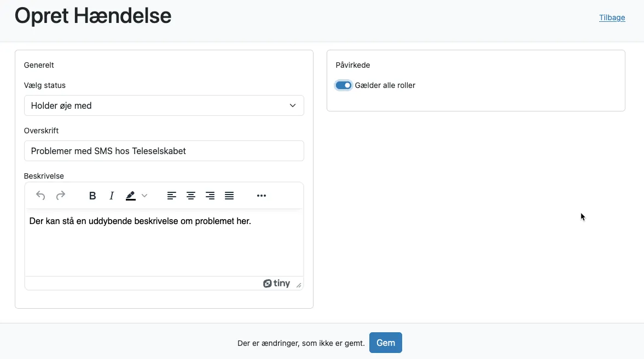Viewport: 644px width, 359px height.
Task: Click the redo icon in editor toolbar
Action: 61,196
